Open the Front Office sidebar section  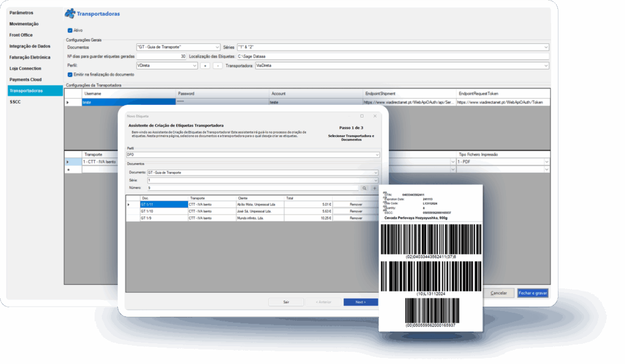click(x=21, y=35)
